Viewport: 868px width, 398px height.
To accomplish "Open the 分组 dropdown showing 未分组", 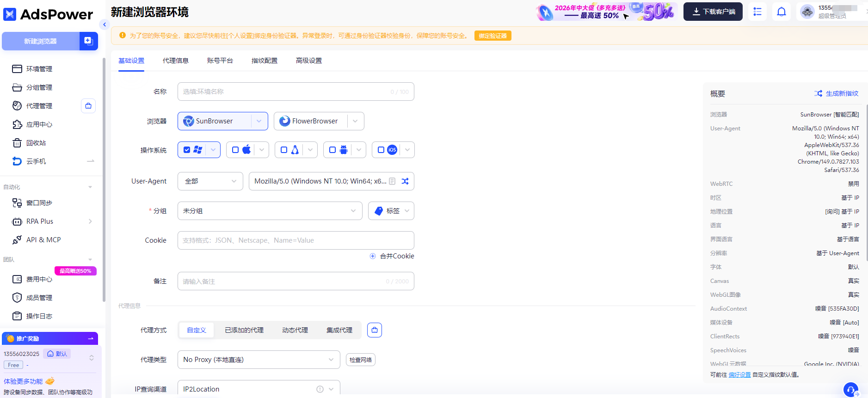I will click(x=270, y=211).
